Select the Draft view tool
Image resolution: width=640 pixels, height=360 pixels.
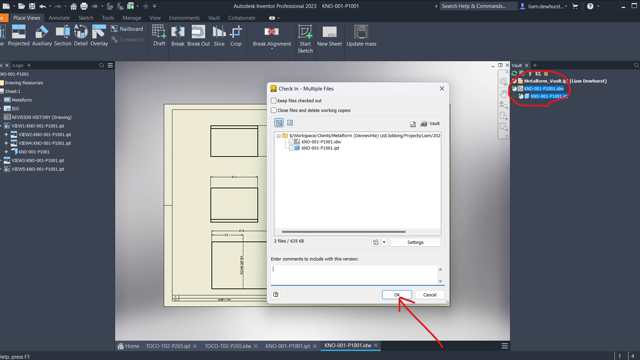(x=159, y=35)
